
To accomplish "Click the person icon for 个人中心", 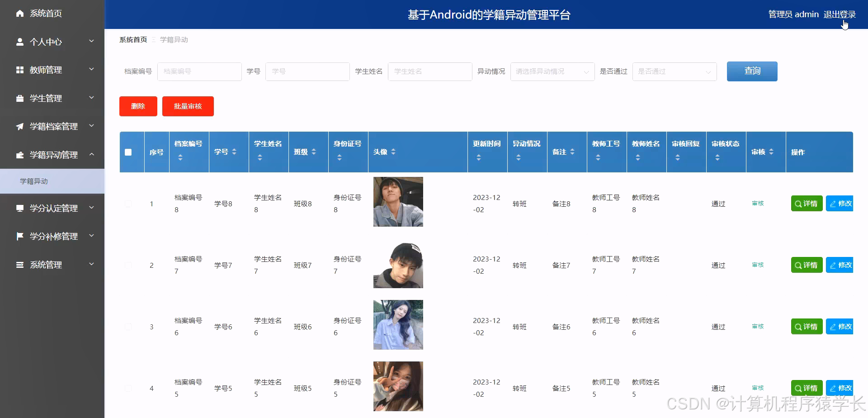I will (19, 41).
